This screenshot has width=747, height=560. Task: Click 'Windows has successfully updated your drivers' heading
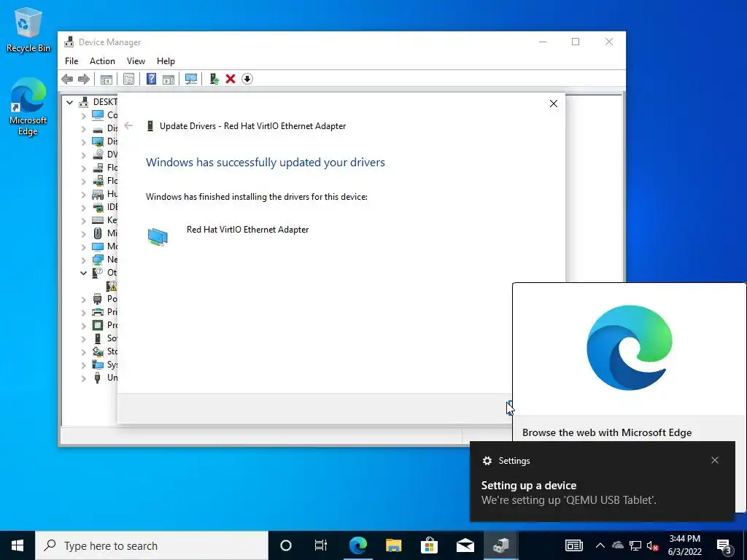[x=266, y=163]
